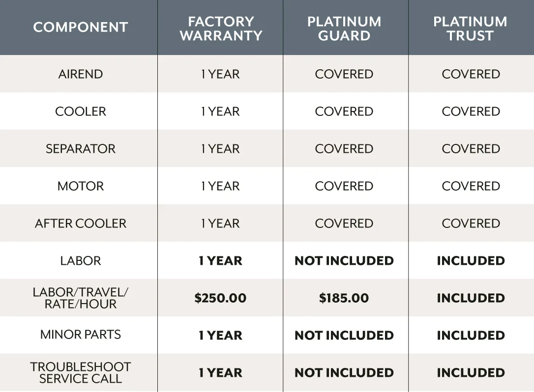Click the COMPONENT column header

click(80, 28)
